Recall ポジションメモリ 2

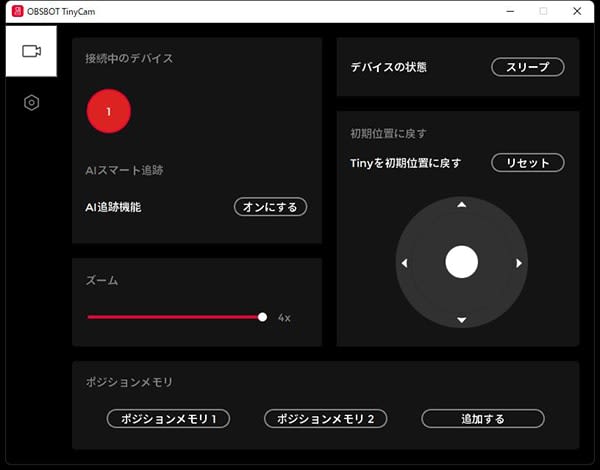(326, 419)
